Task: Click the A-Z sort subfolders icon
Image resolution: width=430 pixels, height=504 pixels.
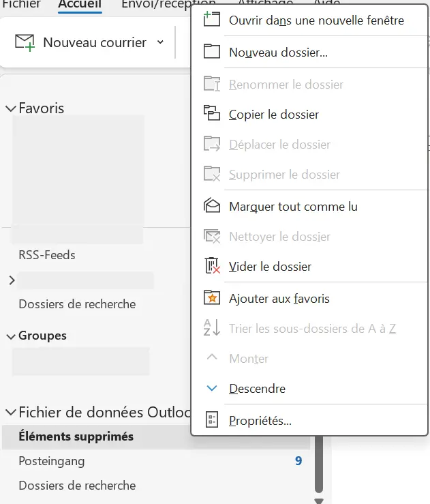Action: tap(212, 327)
